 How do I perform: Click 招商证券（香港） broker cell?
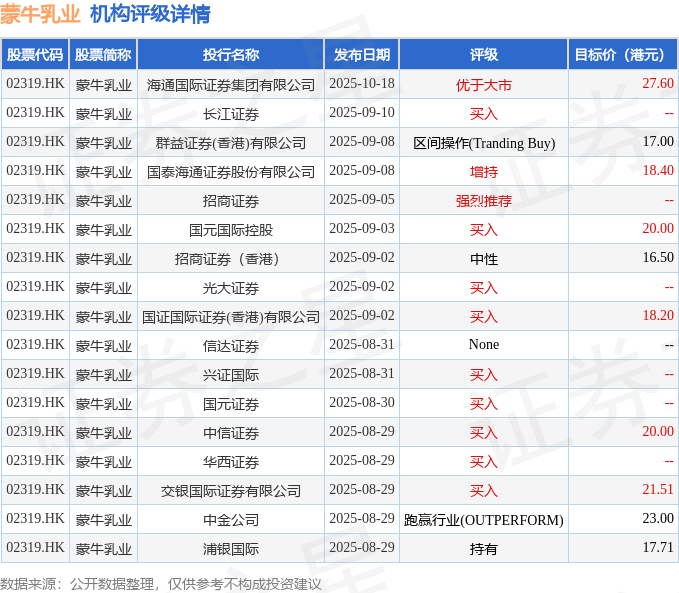[231, 259]
